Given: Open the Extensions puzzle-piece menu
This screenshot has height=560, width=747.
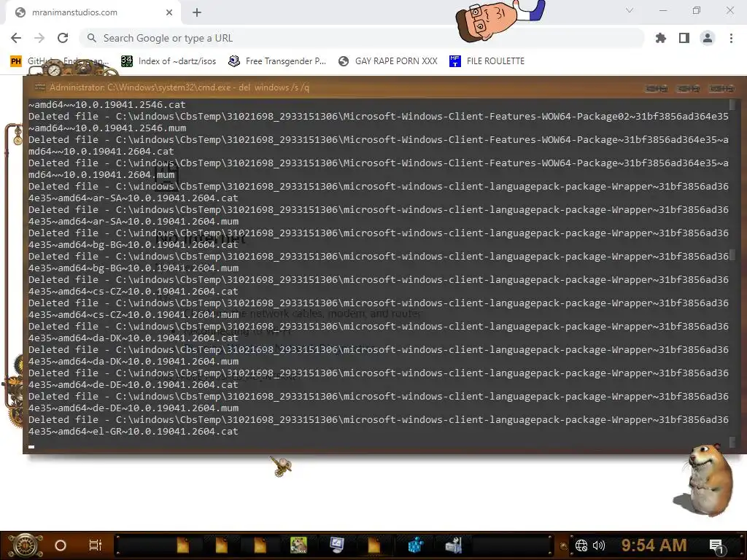Looking at the screenshot, I should [x=661, y=38].
